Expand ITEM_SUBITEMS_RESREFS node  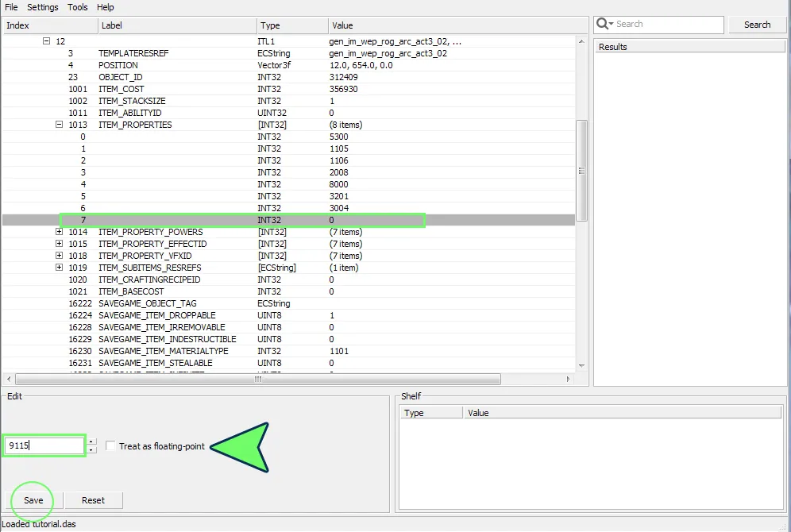point(59,268)
